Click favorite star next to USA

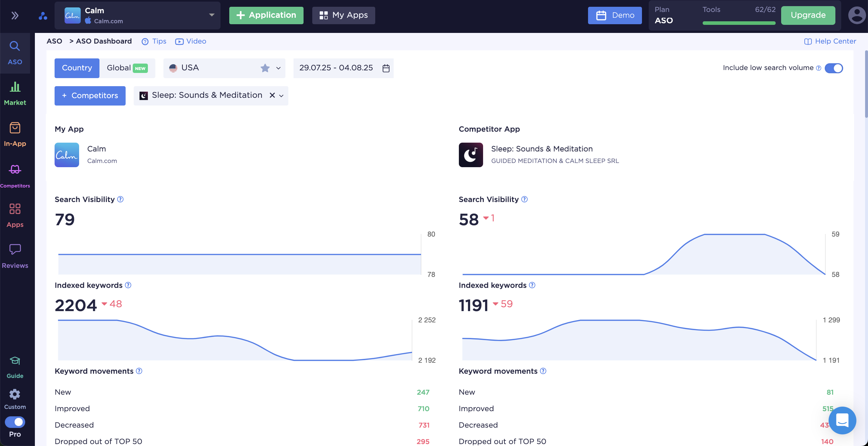(x=265, y=68)
